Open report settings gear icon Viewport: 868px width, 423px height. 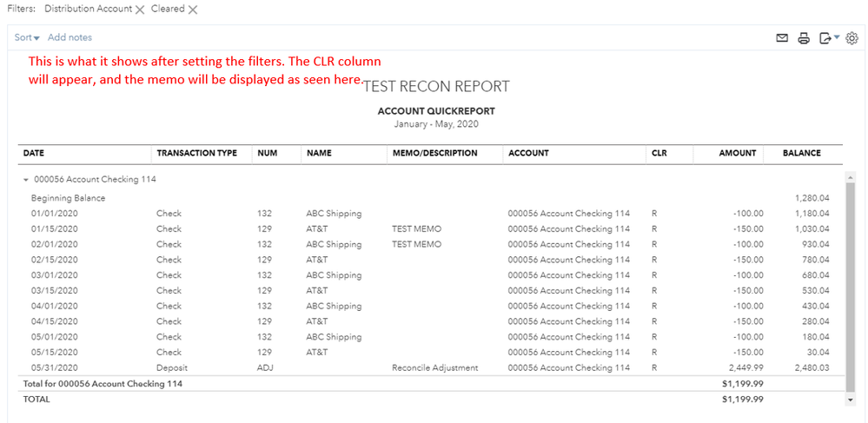click(x=851, y=38)
